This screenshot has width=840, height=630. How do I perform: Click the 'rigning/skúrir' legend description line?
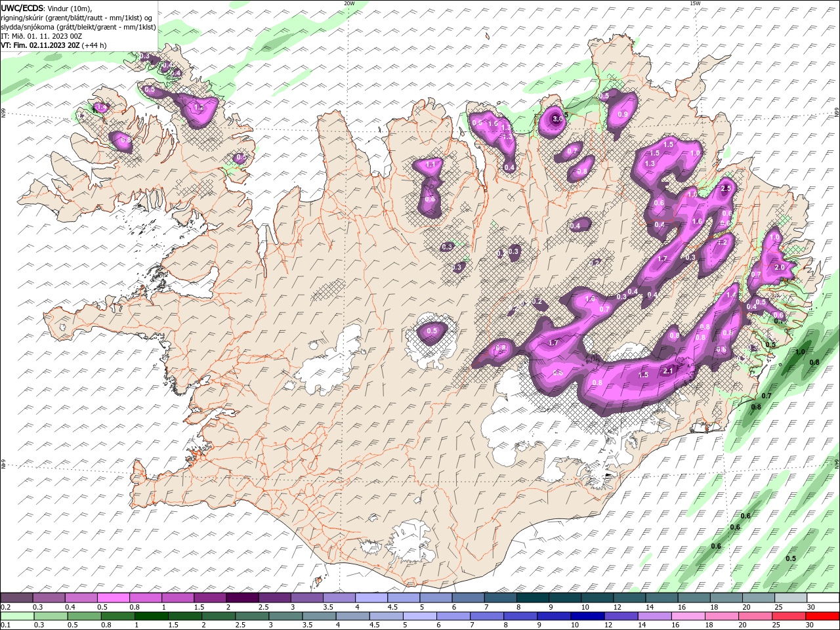click(x=77, y=18)
